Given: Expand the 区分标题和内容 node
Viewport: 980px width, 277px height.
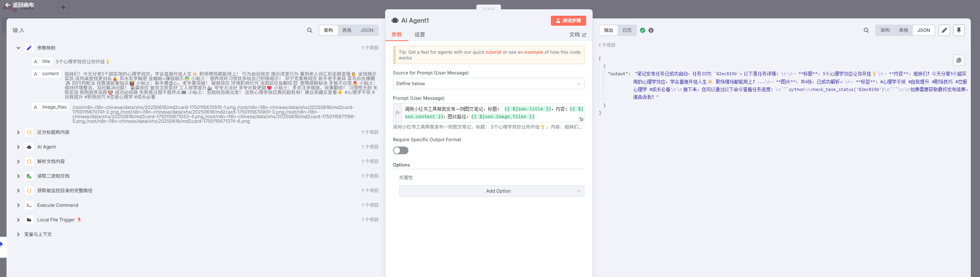Looking at the screenshot, I should (x=18, y=132).
